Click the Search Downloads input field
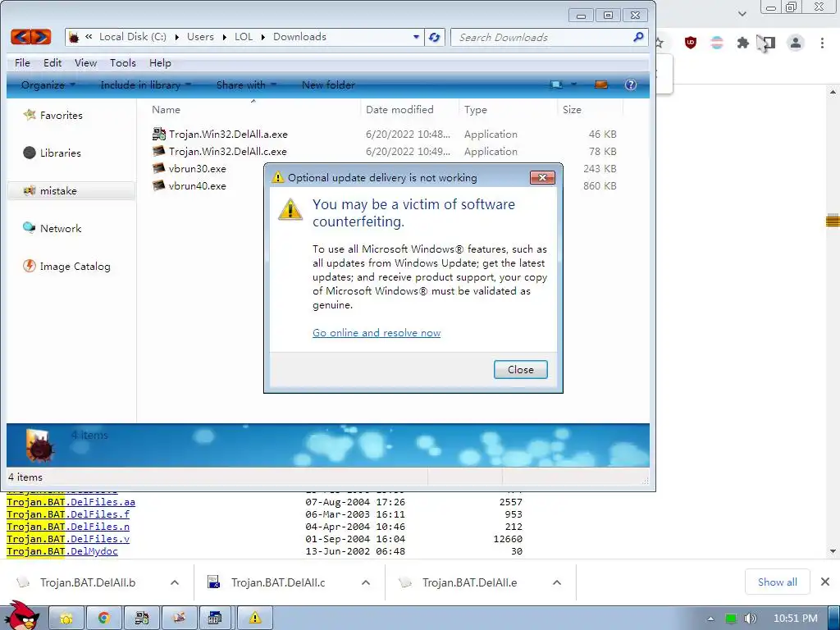Viewport: 840px width, 630px height. pyautogui.click(x=541, y=38)
